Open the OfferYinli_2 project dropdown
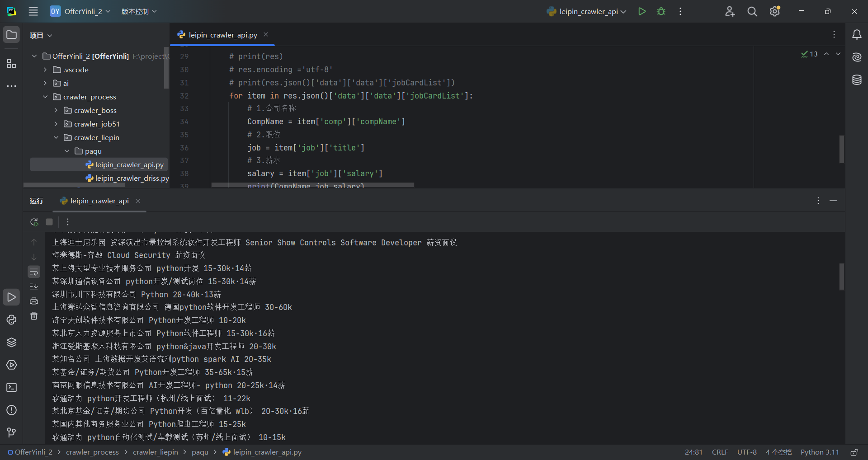The image size is (868, 460). pyautogui.click(x=80, y=11)
